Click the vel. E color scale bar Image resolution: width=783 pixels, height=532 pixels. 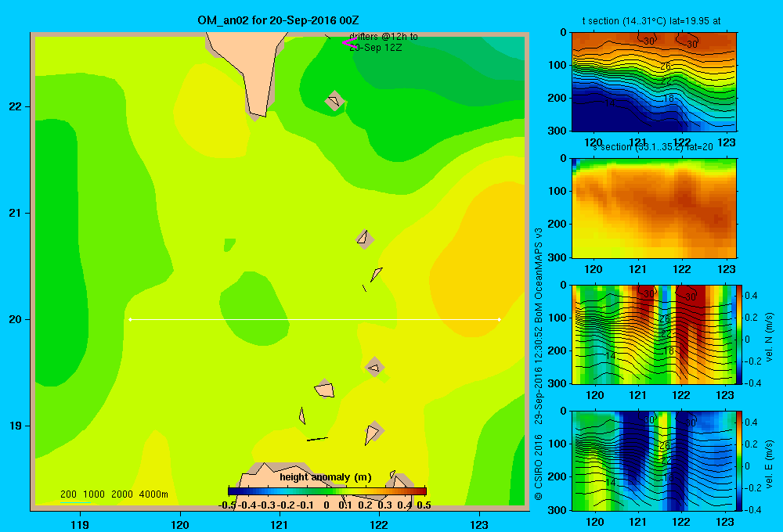tap(740, 461)
